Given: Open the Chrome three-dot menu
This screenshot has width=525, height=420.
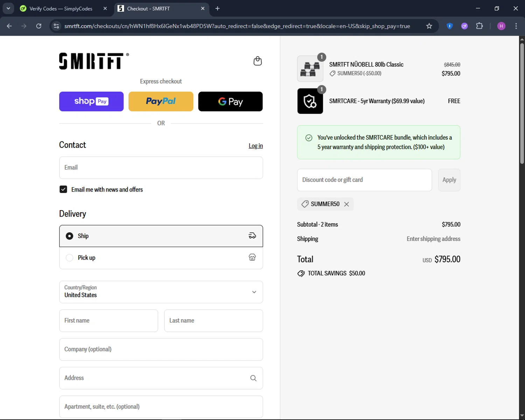Looking at the screenshot, I should 516,26.
